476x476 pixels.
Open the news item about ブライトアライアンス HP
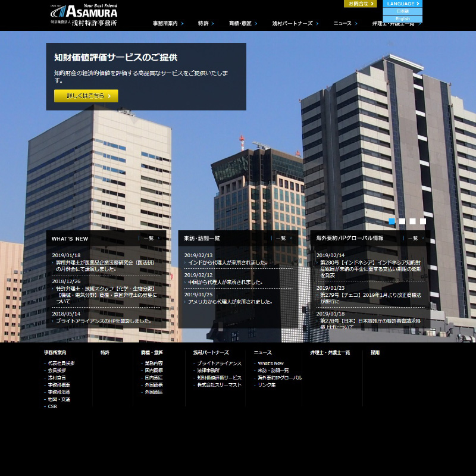(104, 321)
